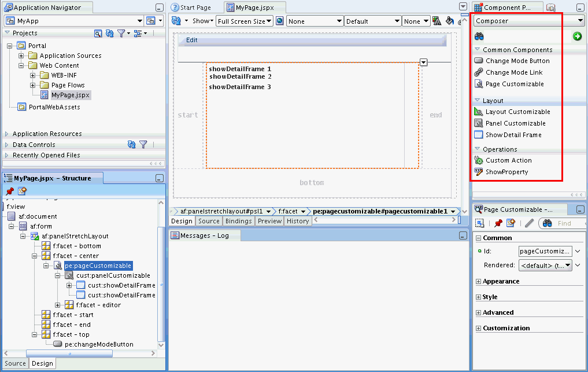
Task: Expand the Data Controls section
Action: [6, 145]
